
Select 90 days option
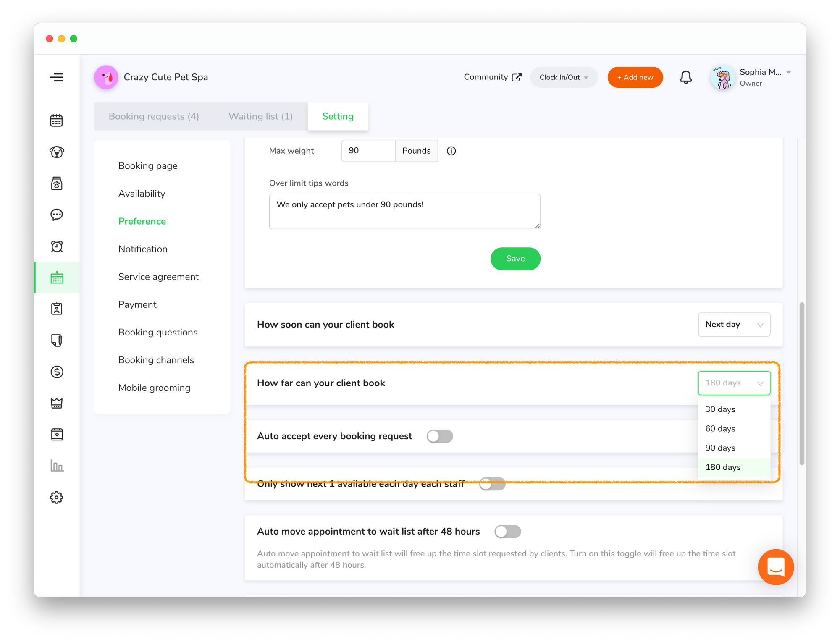[734, 448]
